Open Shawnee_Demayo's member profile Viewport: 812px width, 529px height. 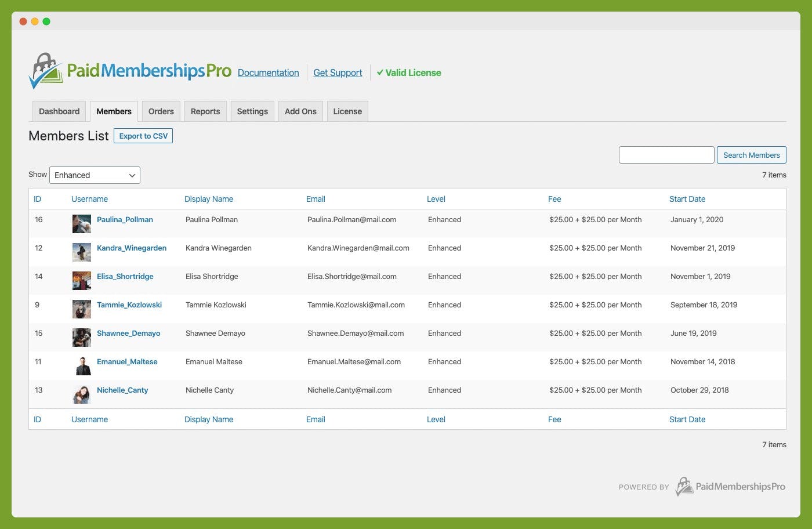128,333
